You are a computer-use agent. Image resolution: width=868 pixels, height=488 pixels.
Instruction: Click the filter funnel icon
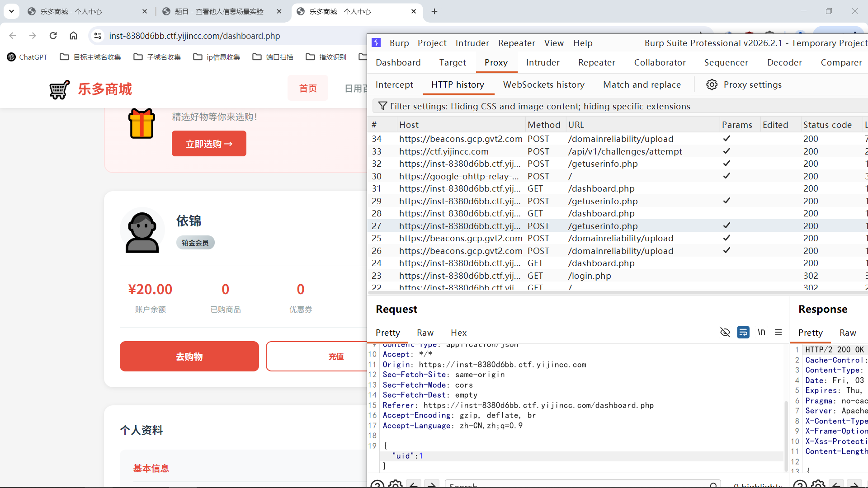click(x=382, y=106)
